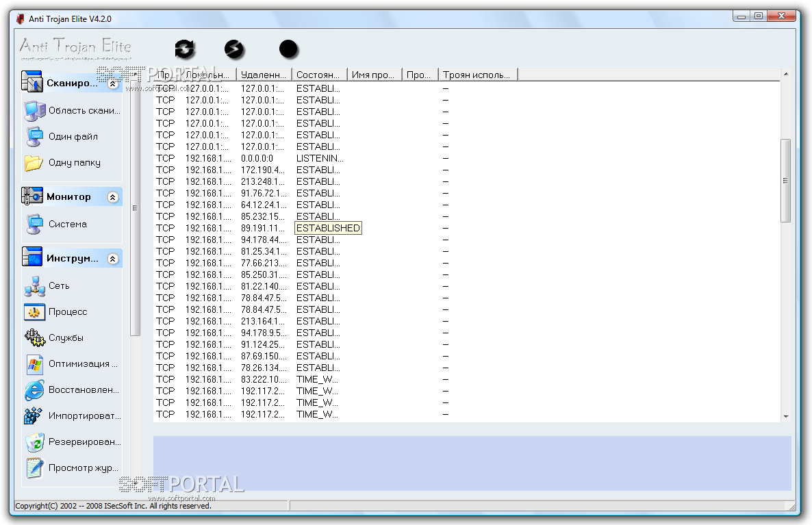Select the row with remote address 83.222.10...

click(x=467, y=379)
